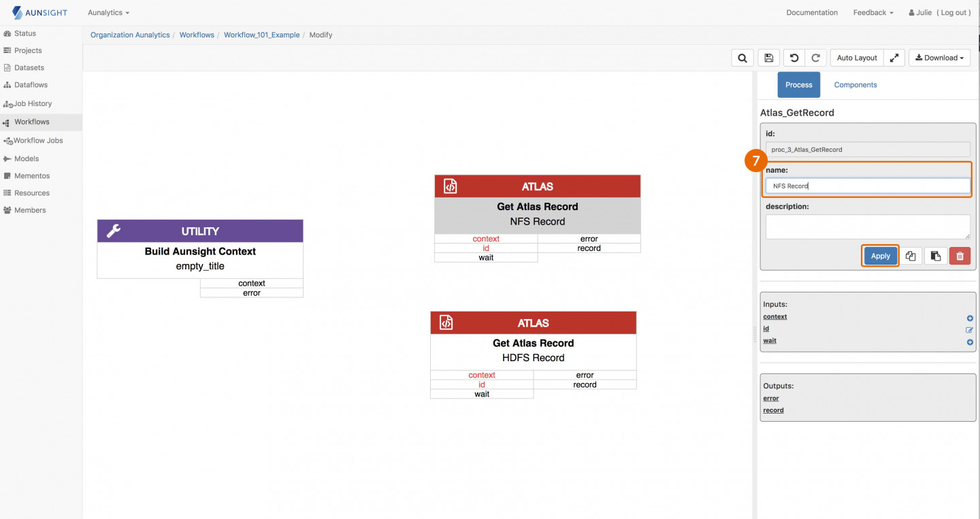Image resolution: width=980 pixels, height=519 pixels.
Task: Switch to the Process tab
Action: coord(799,85)
